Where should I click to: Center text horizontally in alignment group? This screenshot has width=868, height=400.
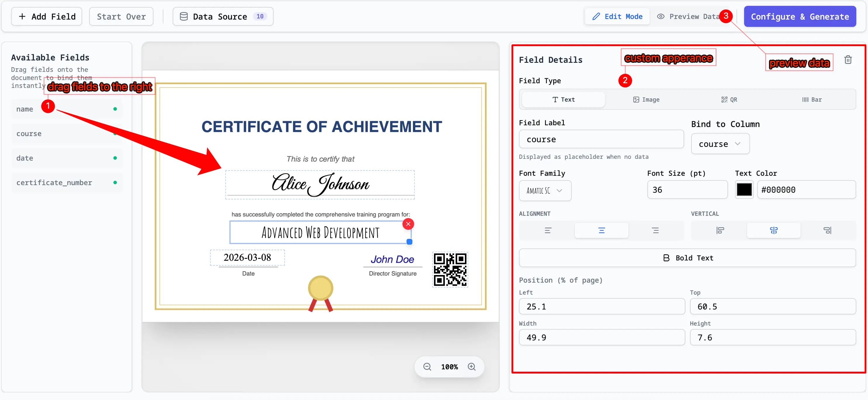coord(601,230)
